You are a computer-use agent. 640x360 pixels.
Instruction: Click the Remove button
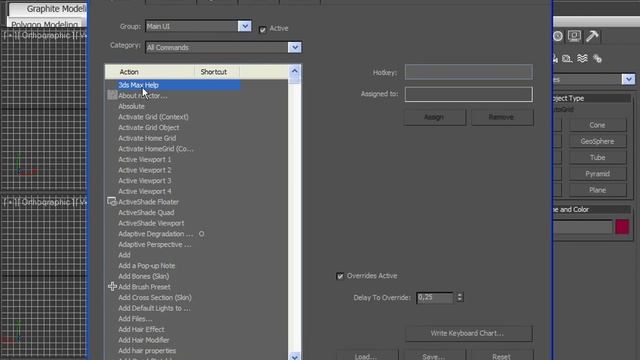point(502,117)
